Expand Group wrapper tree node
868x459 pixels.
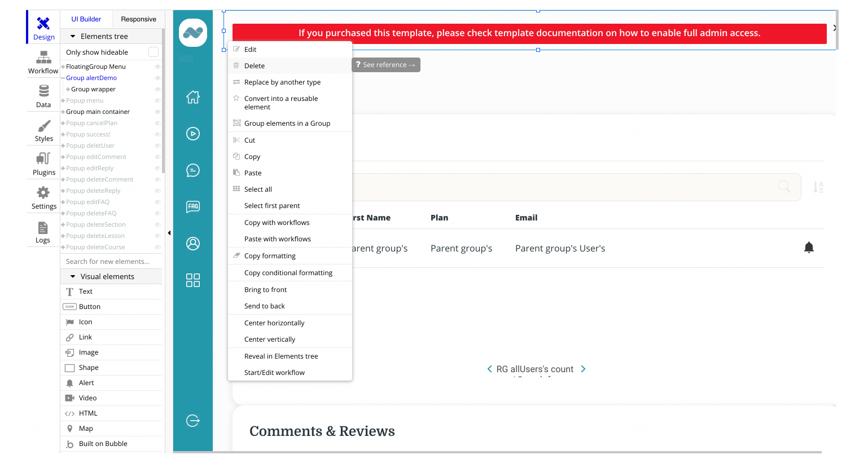[68, 89]
